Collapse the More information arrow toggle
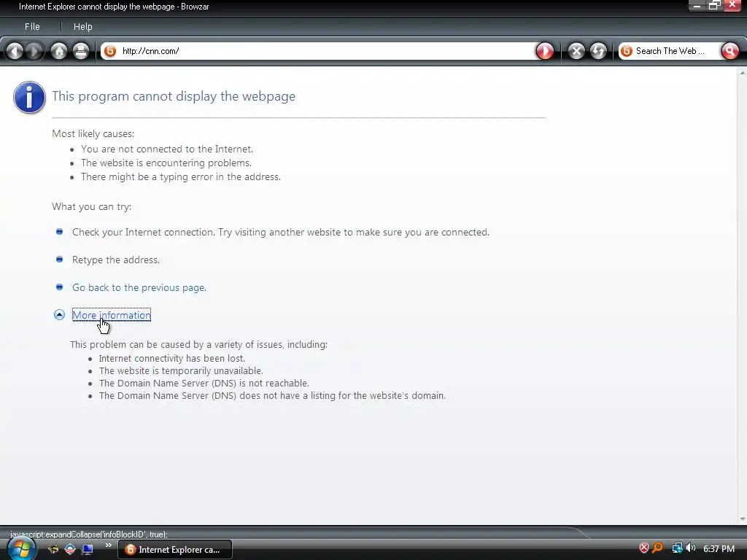 pyautogui.click(x=59, y=315)
